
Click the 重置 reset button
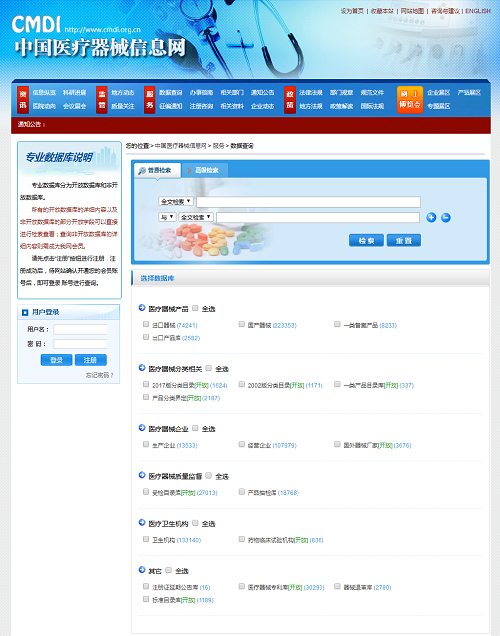(403, 241)
